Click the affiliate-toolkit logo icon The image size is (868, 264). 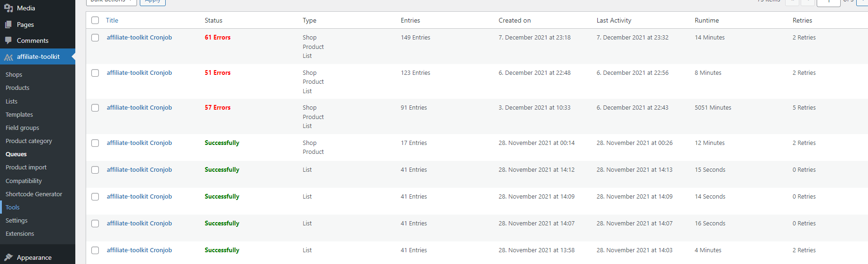(8, 57)
